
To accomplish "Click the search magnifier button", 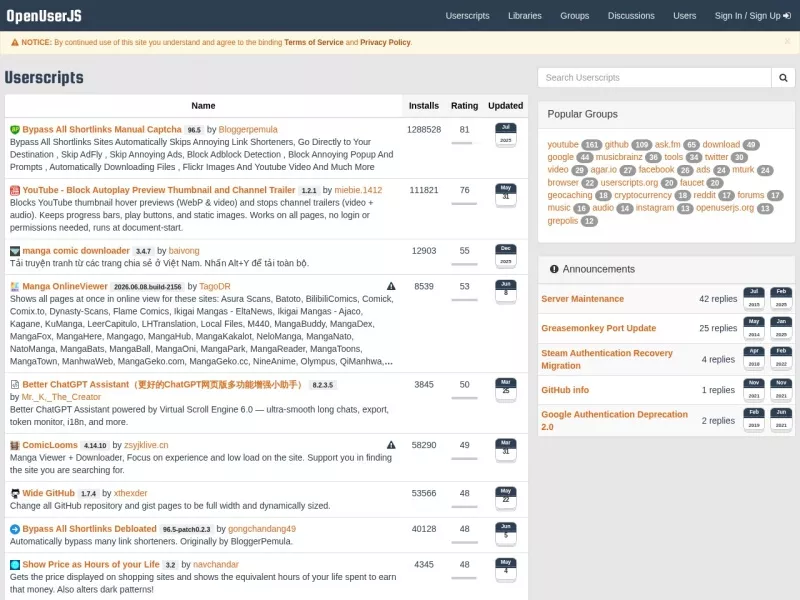I will click(x=783, y=78).
